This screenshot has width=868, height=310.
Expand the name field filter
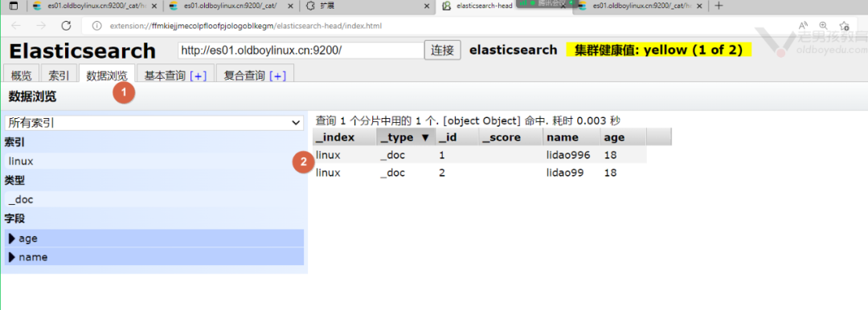pyautogui.click(x=154, y=257)
